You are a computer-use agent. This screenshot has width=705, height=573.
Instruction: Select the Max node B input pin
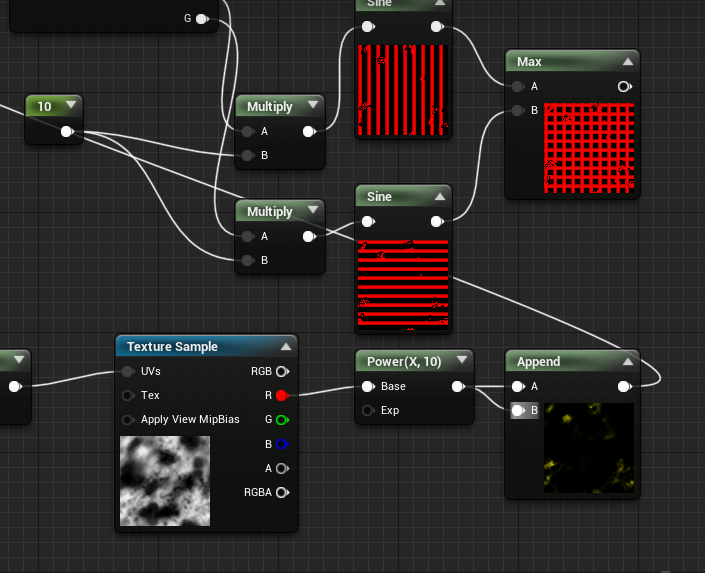(518, 110)
